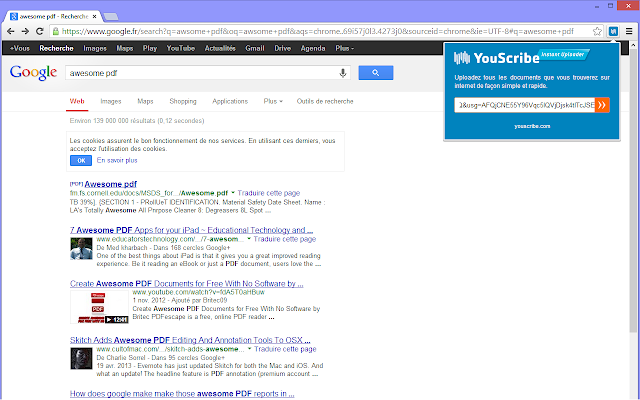Viewport: 640px width, 400px height.
Task: Open How does google make awesome PDF reports result
Action: (182, 394)
